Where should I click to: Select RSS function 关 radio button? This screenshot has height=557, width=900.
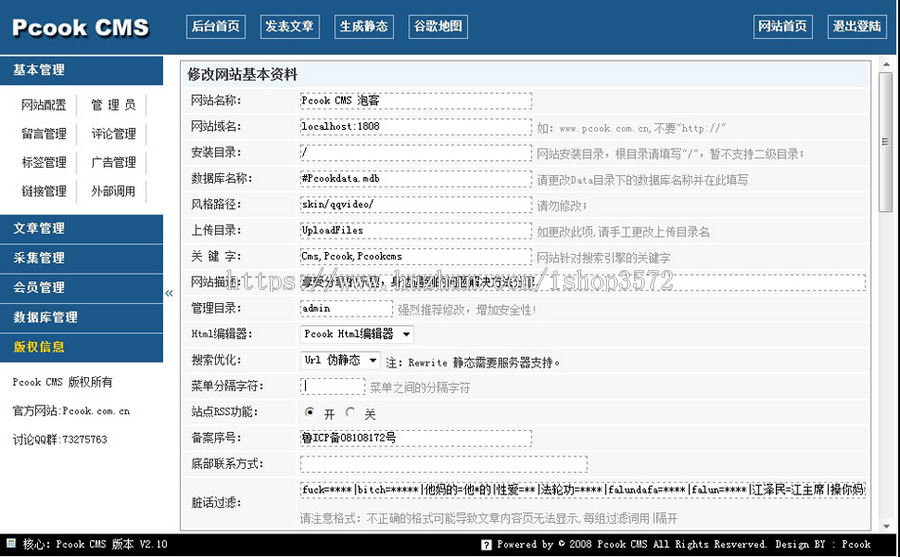point(350,412)
